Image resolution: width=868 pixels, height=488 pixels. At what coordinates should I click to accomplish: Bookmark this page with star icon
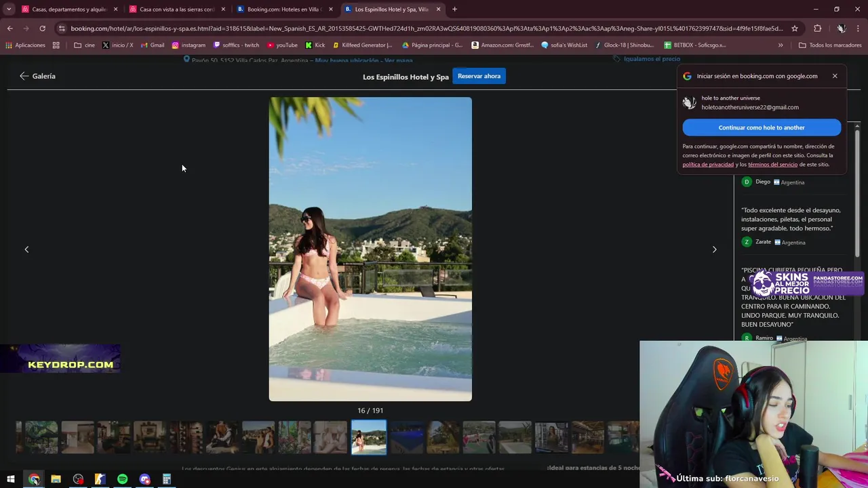pyautogui.click(x=795, y=28)
